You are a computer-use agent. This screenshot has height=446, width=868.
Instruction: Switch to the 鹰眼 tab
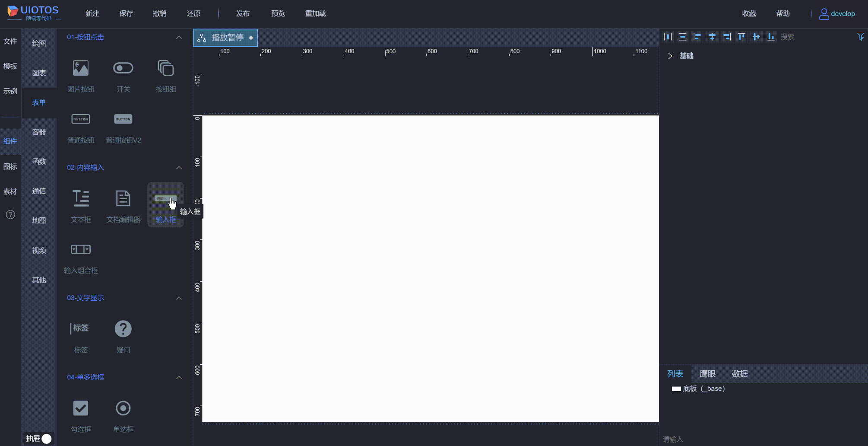[x=707, y=373]
